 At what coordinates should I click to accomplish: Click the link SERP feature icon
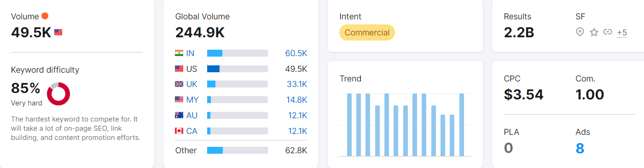pos(608,32)
